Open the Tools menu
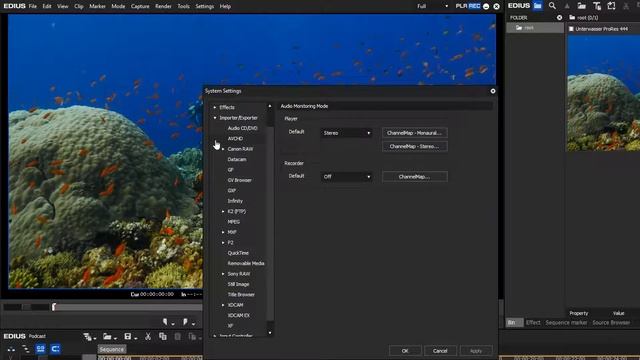The height and width of the screenshot is (360, 640). (x=183, y=6)
